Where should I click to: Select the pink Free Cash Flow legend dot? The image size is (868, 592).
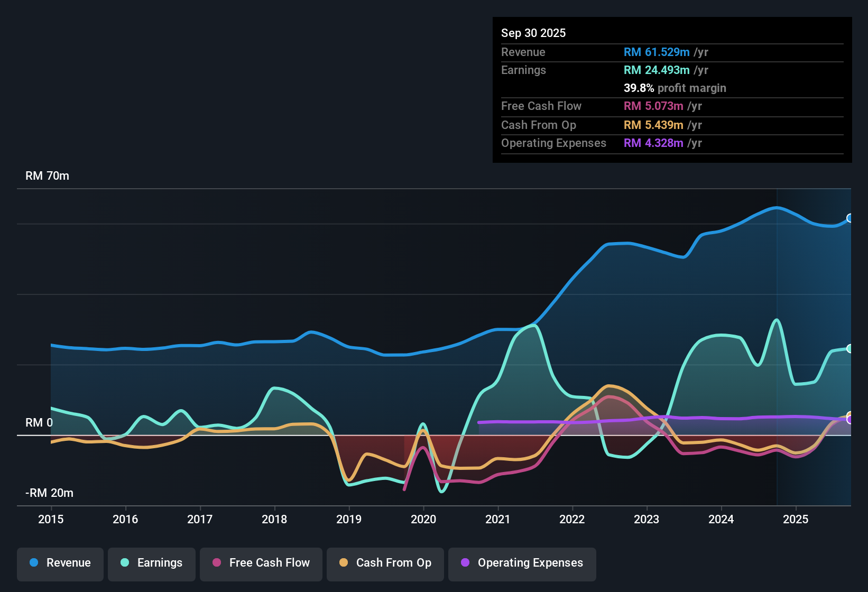pos(216,563)
